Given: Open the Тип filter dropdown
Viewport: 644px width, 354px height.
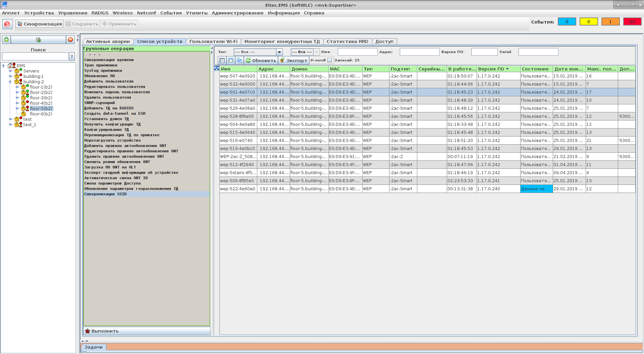Looking at the screenshot, I should pyautogui.click(x=279, y=52).
